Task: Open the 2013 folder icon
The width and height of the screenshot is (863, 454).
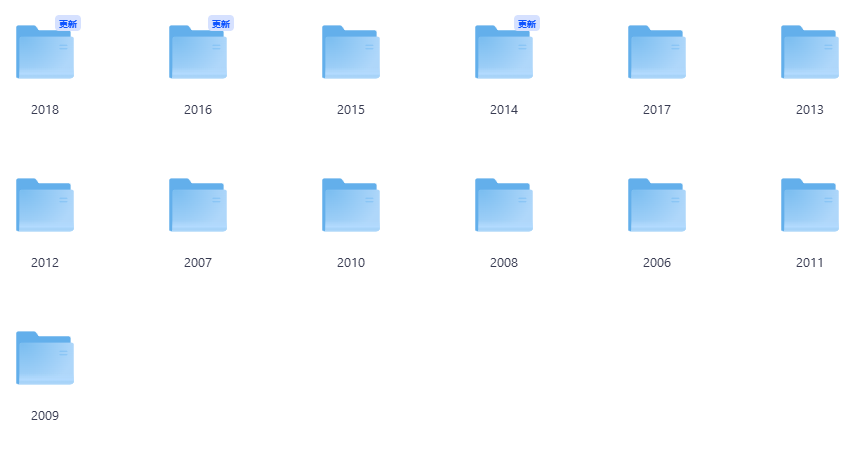Action: pos(810,52)
